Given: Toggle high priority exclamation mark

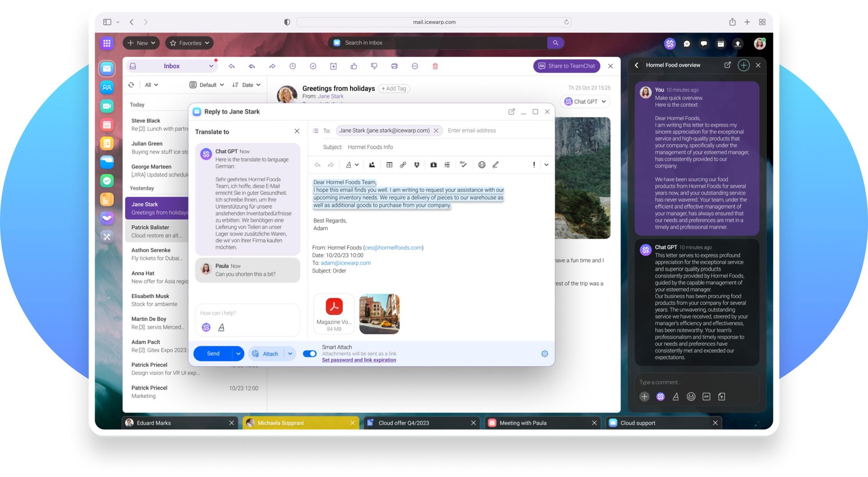Looking at the screenshot, I should tap(534, 165).
